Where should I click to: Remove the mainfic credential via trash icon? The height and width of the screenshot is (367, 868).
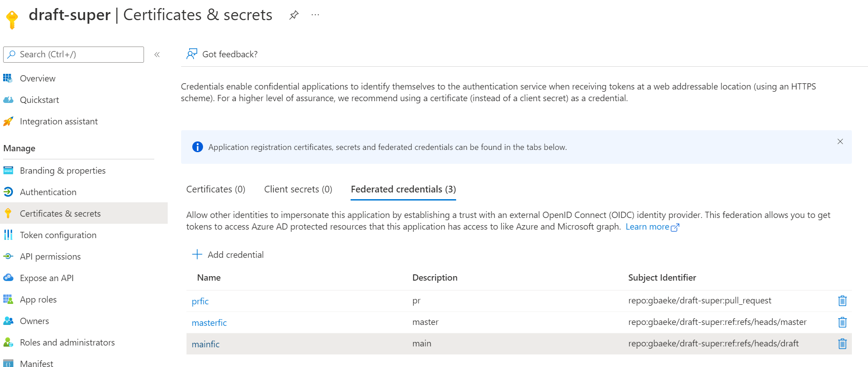(842, 344)
